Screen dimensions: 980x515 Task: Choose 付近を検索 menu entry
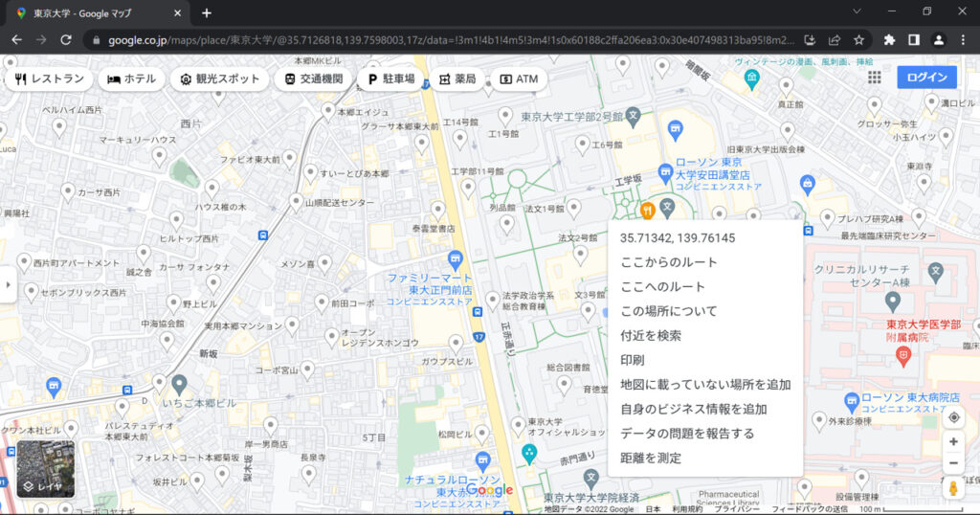705,335
